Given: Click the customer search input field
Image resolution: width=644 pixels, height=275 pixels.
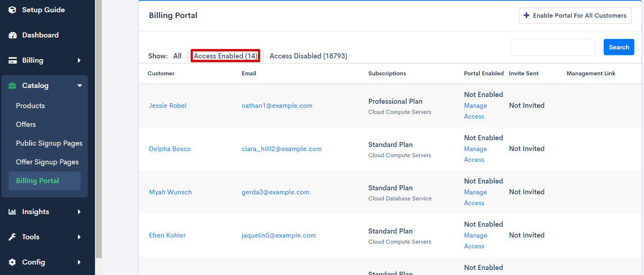Looking at the screenshot, I should [x=552, y=47].
